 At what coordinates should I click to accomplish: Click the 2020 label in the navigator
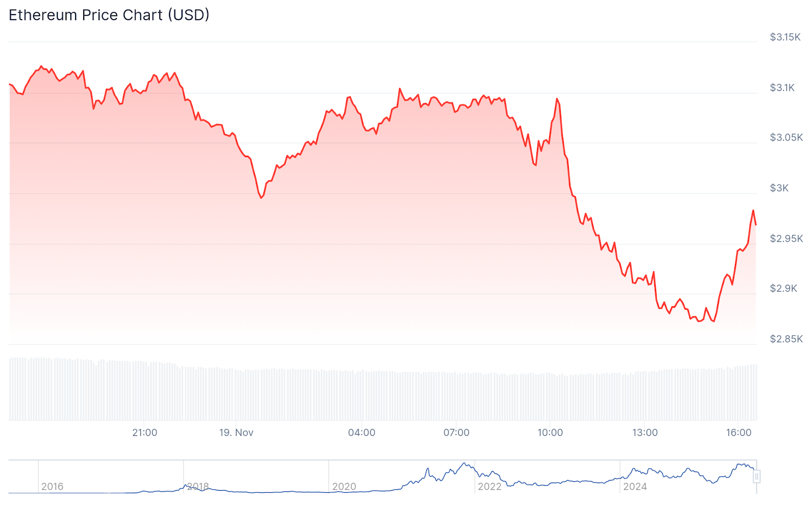click(344, 487)
